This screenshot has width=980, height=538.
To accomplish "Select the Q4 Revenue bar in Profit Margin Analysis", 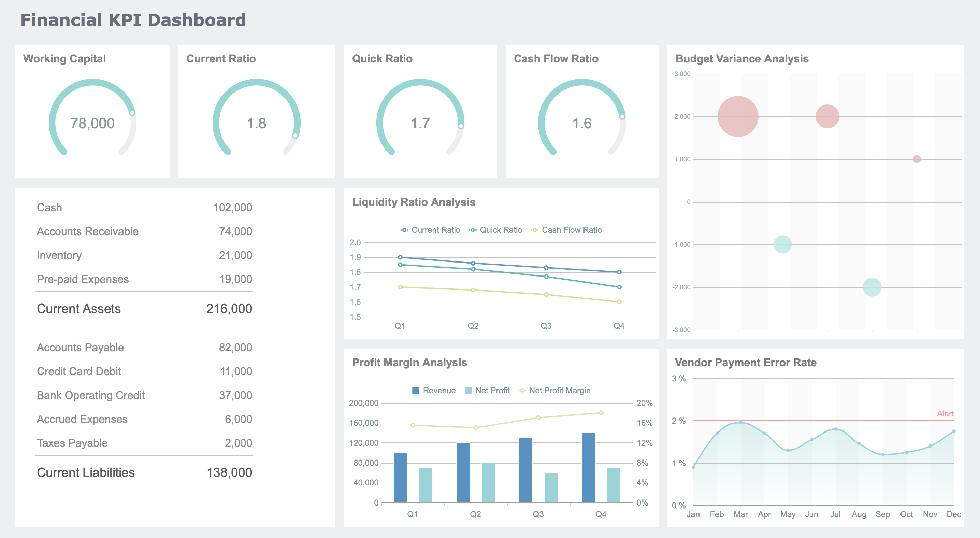I will pos(588,468).
